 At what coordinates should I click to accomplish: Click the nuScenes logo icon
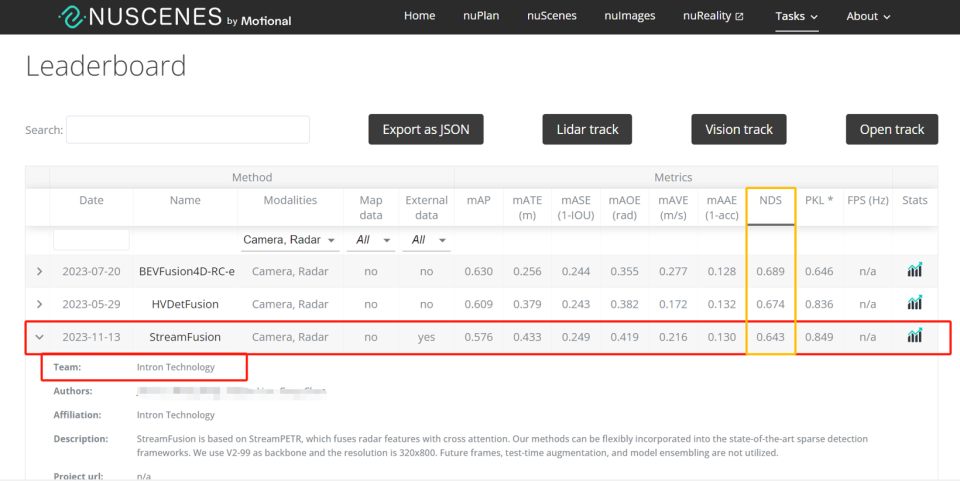click(71, 17)
